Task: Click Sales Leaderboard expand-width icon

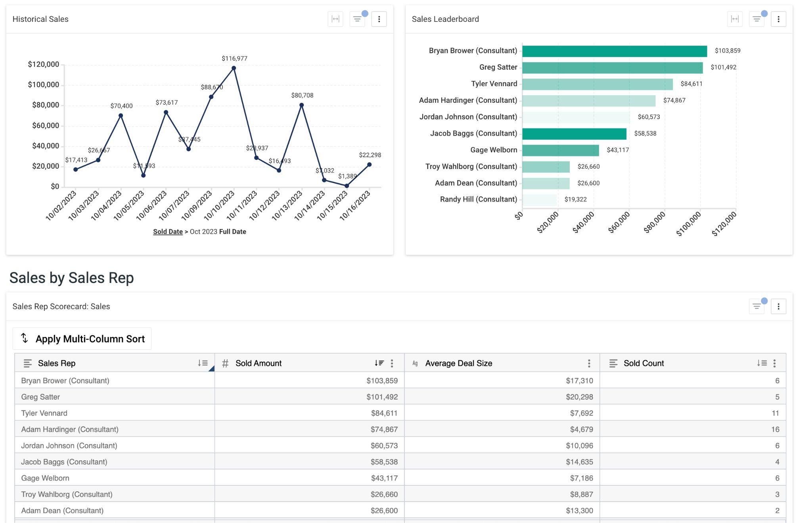Action: click(735, 19)
